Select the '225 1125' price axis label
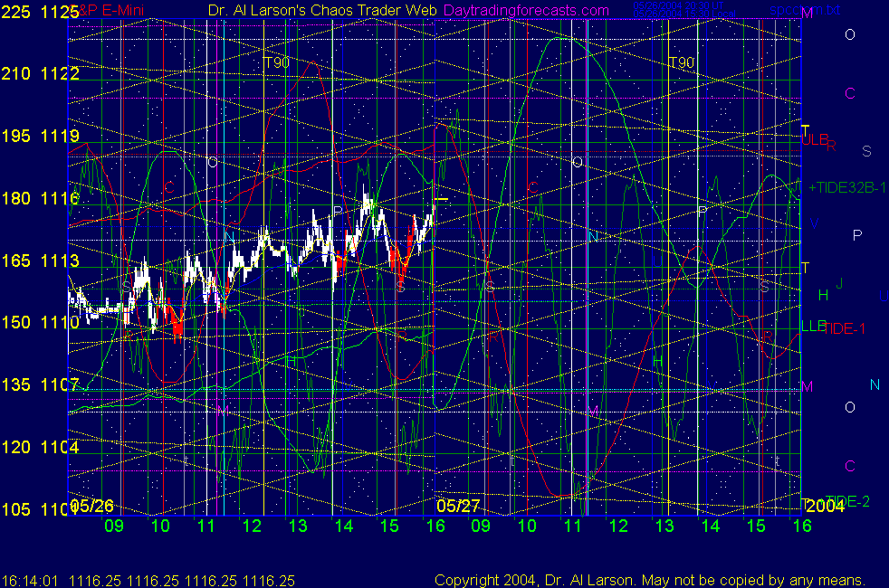This screenshot has height=588, width=889. 40,12
